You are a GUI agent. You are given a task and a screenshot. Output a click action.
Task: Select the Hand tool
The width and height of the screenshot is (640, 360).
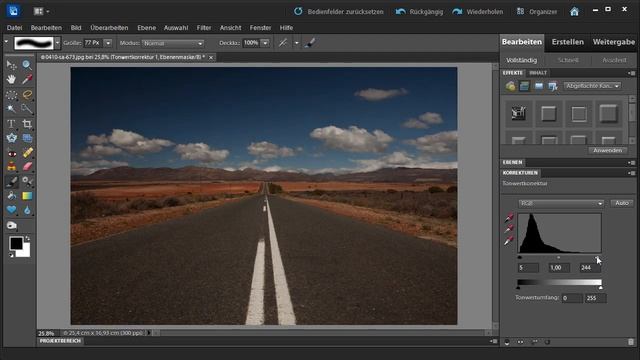[x=11, y=79]
